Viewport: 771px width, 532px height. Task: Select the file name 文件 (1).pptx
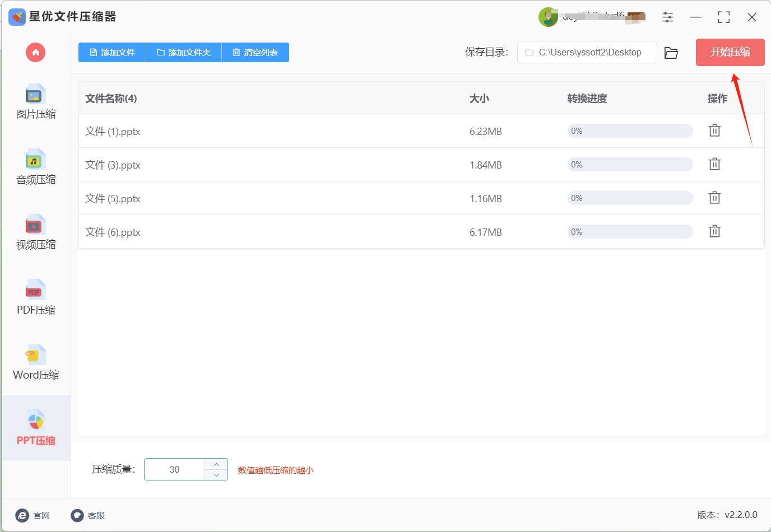coord(113,132)
